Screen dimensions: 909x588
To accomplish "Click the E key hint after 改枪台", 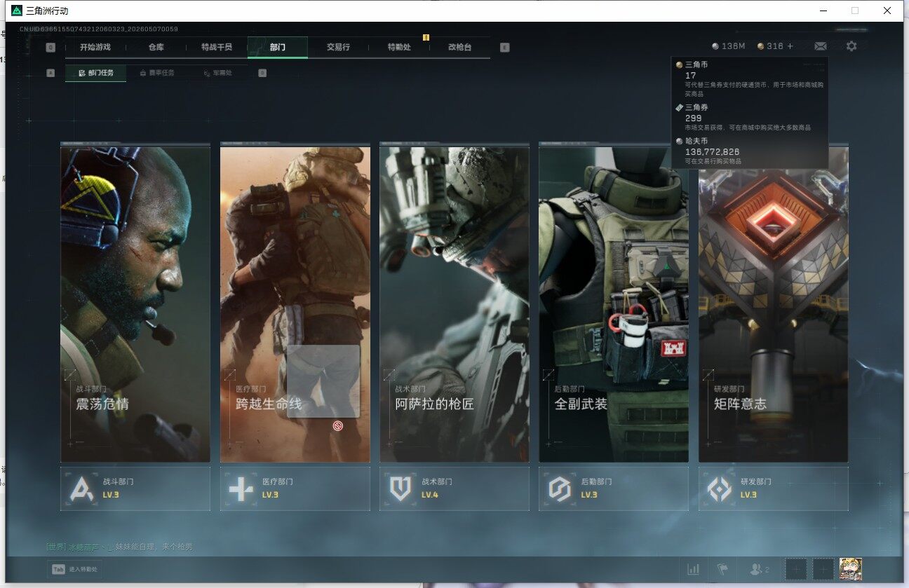I will [505, 48].
